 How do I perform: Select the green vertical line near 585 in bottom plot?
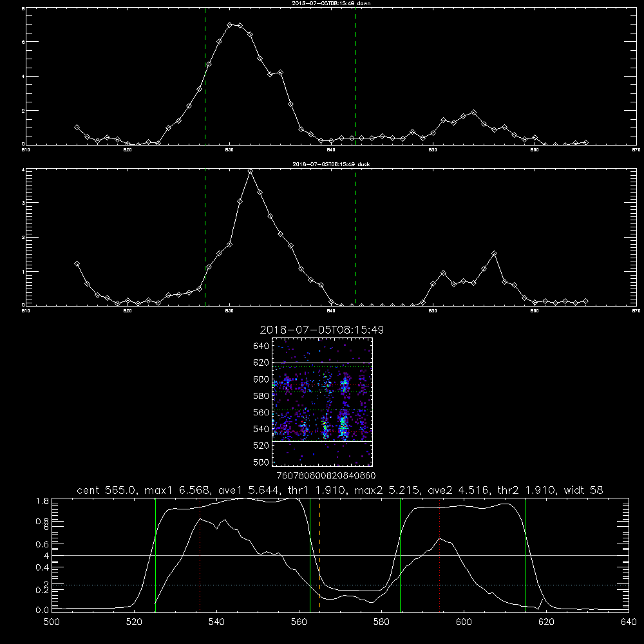coord(400,555)
